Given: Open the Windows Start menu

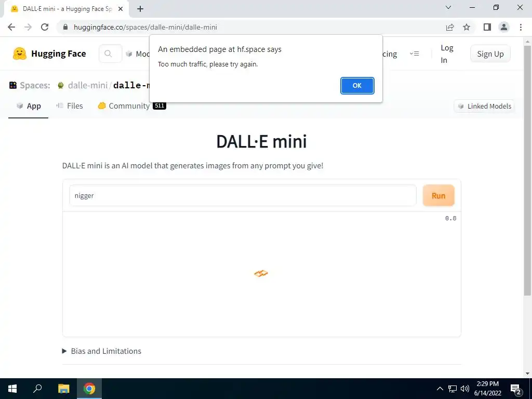Looking at the screenshot, I should [12, 389].
